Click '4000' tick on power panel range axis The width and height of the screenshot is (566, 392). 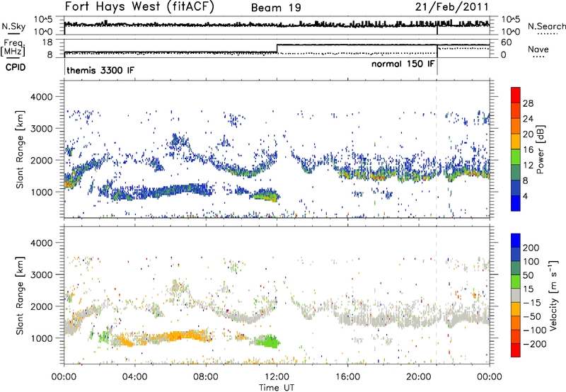coord(41,97)
